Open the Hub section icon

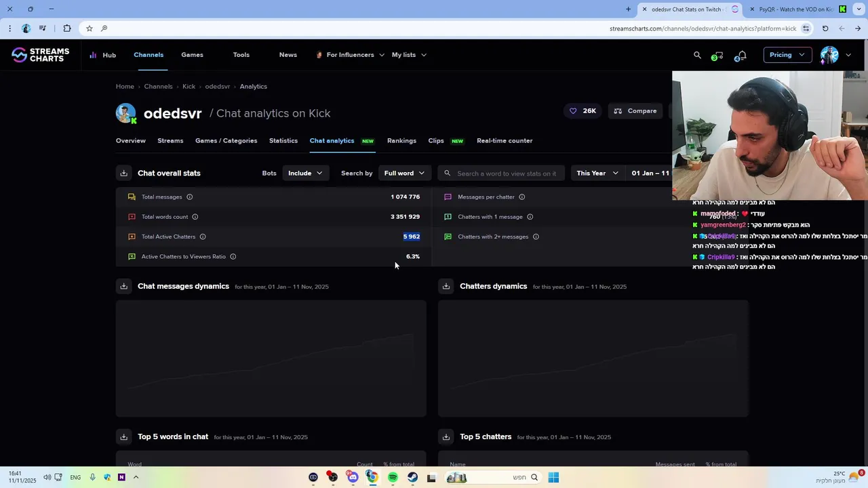click(94, 55)
